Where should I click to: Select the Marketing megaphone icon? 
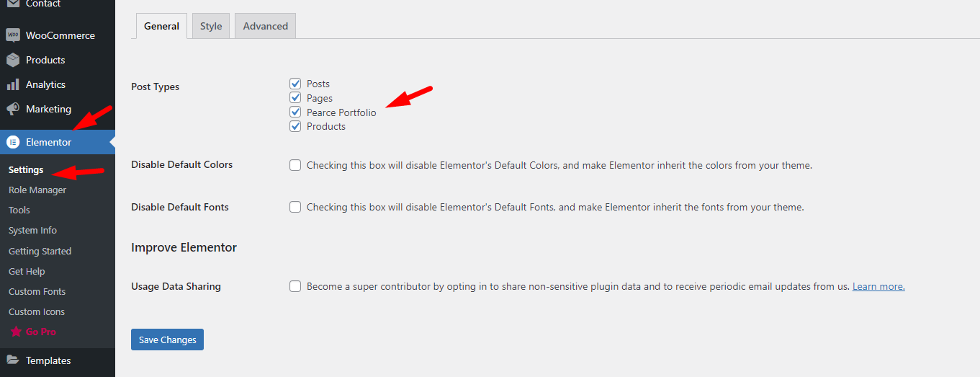[x=13, y=109]
